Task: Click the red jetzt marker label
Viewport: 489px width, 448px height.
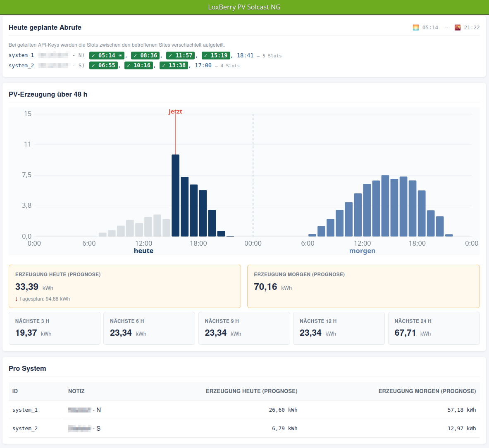Action: pos(175,111)
